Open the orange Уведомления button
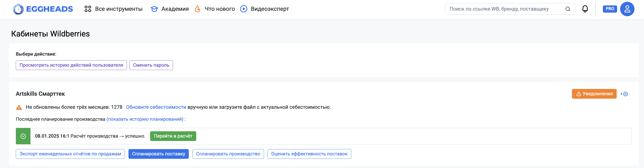Image resolution: width=644 pixels, height=168 pixels. pyautogui.click(x=594, y=94)
